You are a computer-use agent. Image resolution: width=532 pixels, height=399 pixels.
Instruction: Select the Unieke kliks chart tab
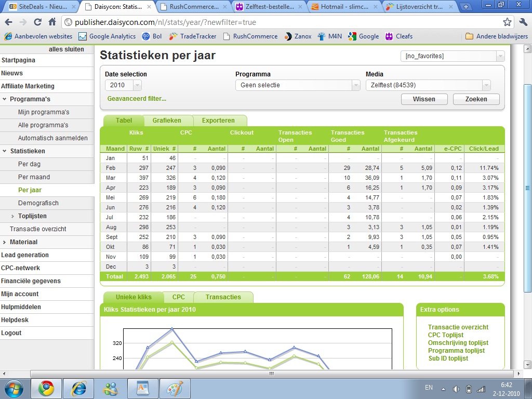coord(134,297)
